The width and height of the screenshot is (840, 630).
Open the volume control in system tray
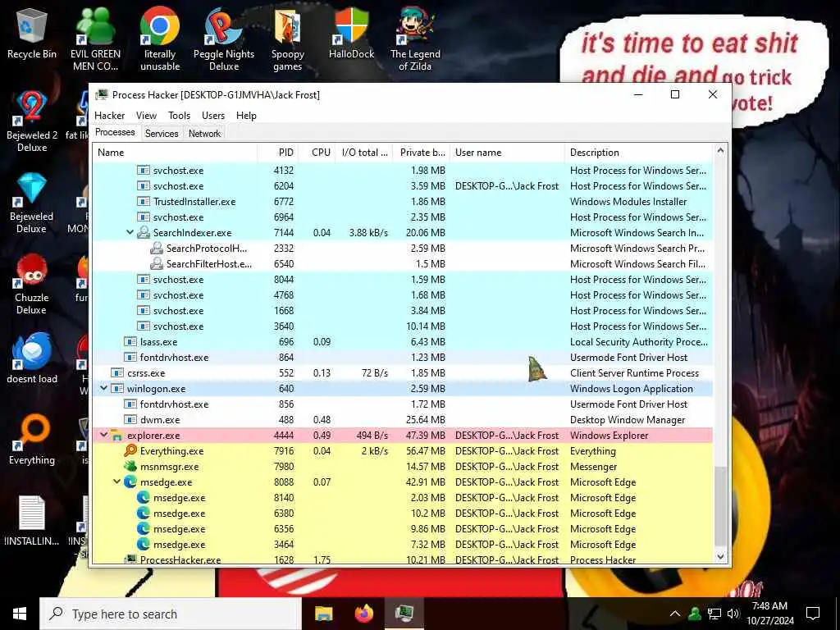coord(733,614)
